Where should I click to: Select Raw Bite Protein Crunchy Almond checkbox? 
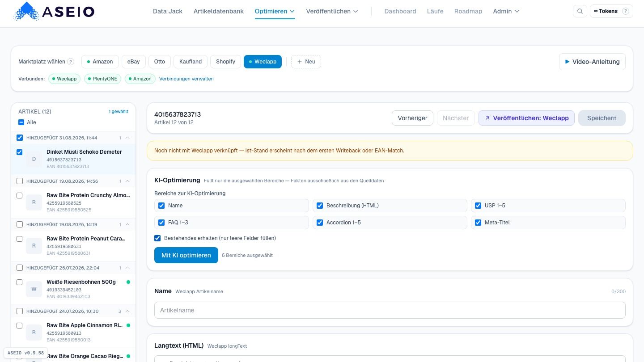tap(20, 195)
